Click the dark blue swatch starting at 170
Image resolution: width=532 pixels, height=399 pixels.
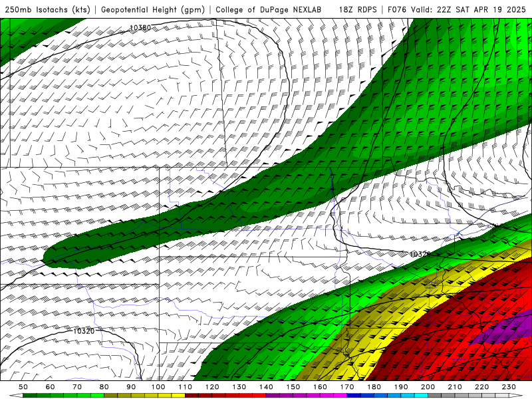point(354,396)
